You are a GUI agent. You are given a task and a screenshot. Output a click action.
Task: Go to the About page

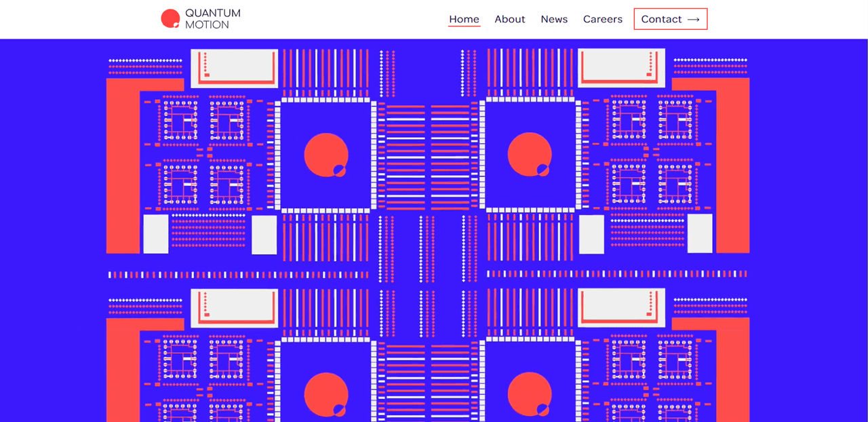pos(510,19)
